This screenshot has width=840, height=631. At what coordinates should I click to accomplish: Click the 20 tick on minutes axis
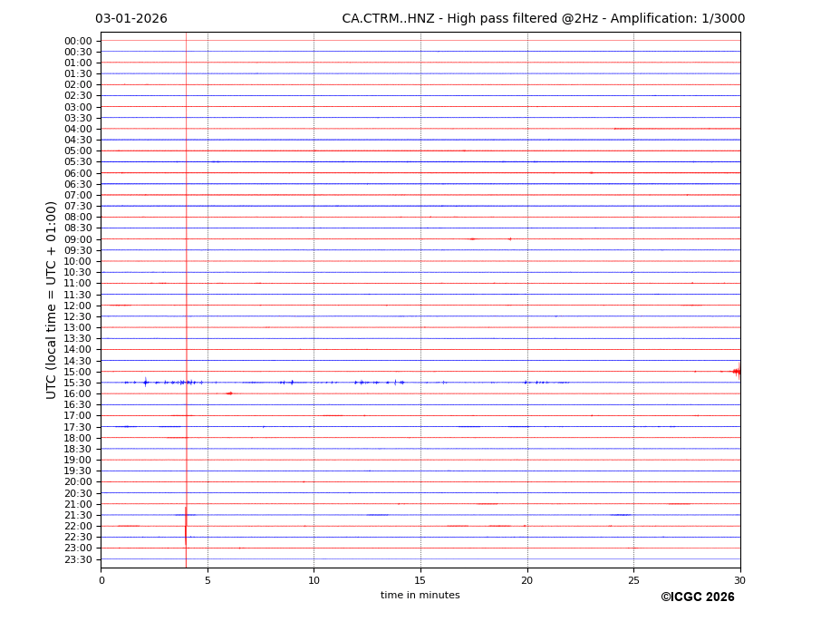click(x=526, y=580)
